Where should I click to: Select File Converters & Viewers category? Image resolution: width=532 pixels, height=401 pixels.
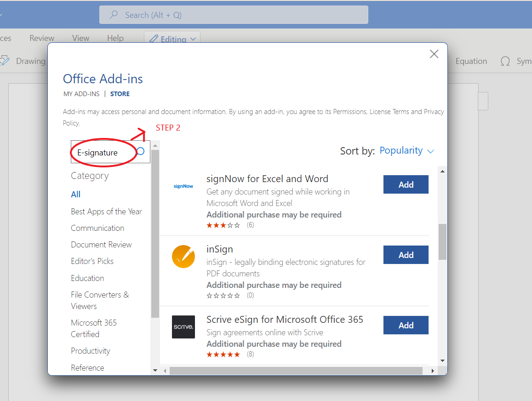click(x=100, y=301)
